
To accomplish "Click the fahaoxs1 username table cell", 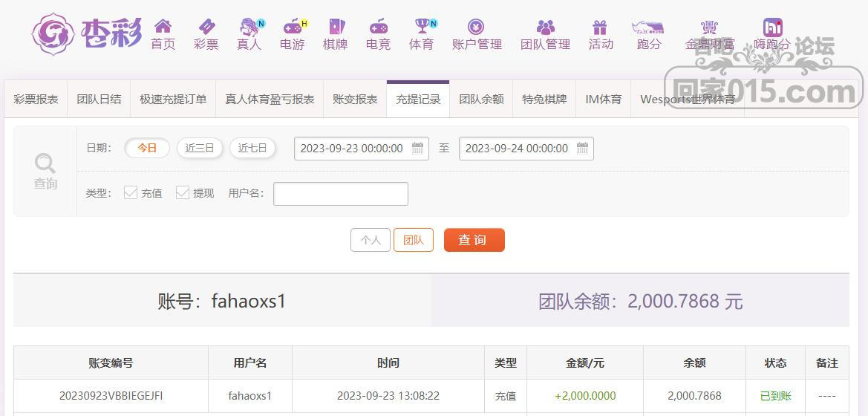I will click(250, 396).
